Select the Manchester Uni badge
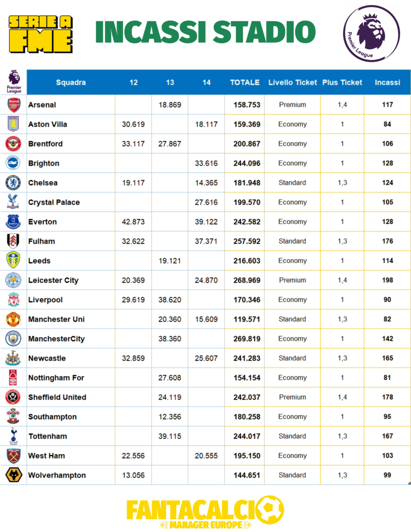This screenshot has width=411, height=532. click(13, 319)
